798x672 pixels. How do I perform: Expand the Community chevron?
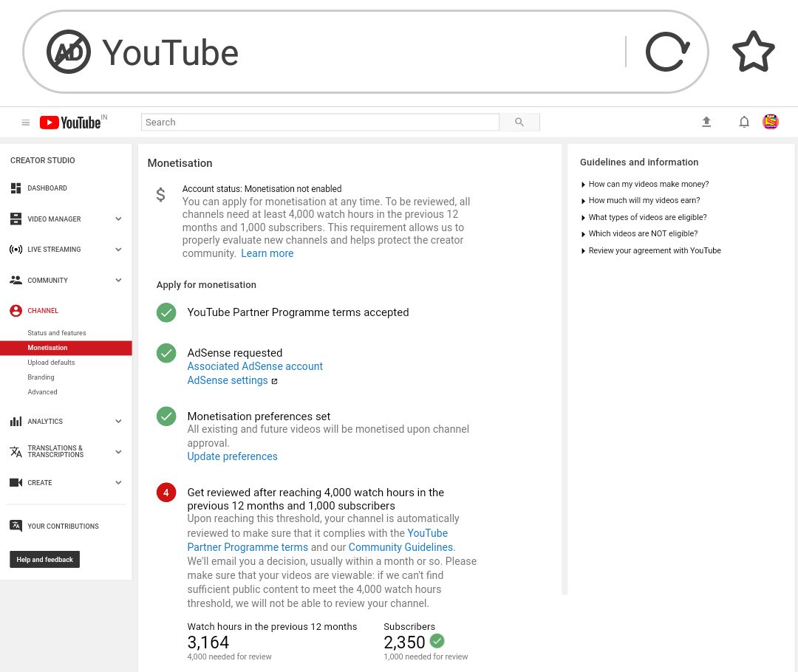118,280
